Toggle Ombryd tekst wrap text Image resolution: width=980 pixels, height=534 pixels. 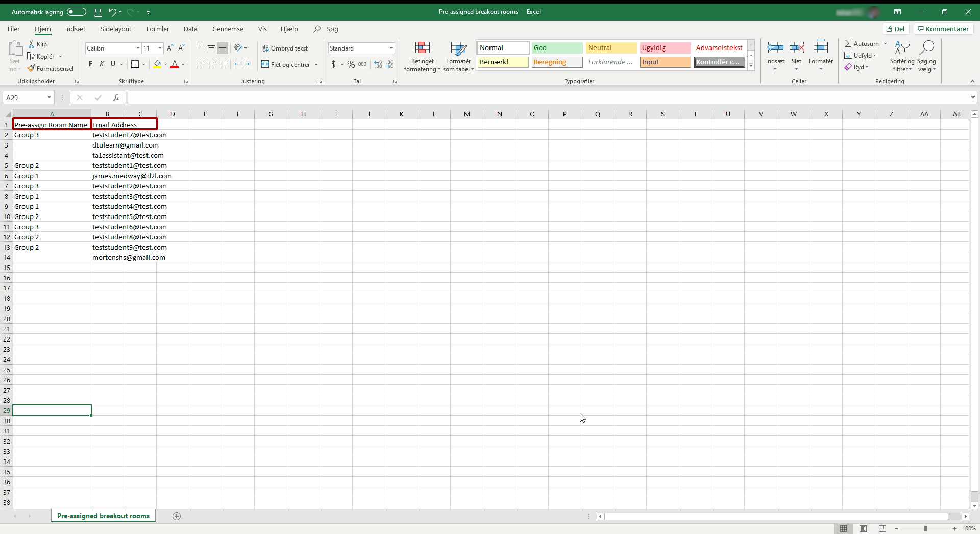[285, 48]
